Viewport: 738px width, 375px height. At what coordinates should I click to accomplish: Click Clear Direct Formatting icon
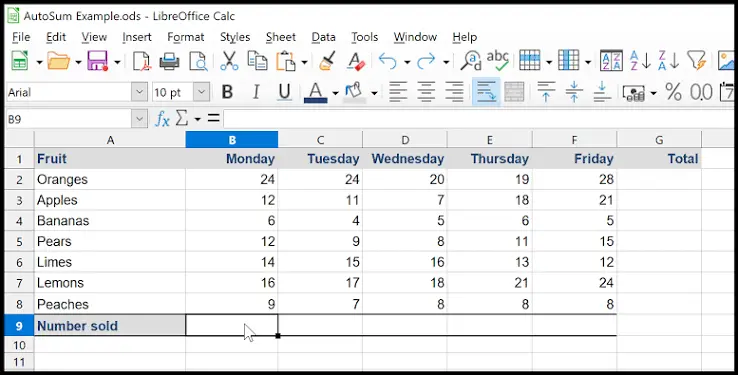click(356, 61)
